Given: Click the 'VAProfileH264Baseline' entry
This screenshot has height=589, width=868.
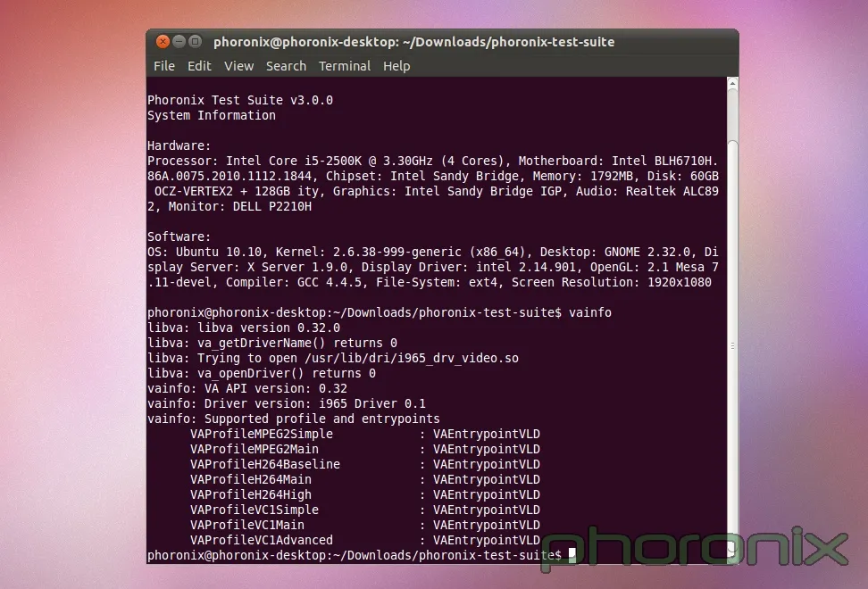Looking at the screenshot, I should pos(264,464).
